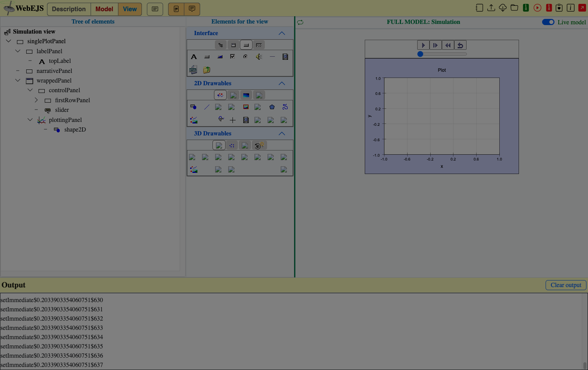Image resolution: width=588 pixels, height=370 pixels.
Task: Click the green zip file icon
Action: point(526,8)
